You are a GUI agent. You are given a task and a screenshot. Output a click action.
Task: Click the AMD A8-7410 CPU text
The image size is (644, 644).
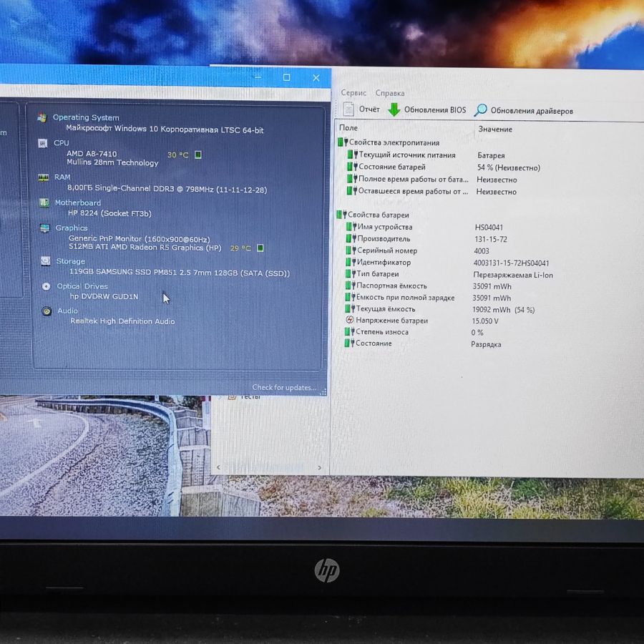[x=92, y=154]
